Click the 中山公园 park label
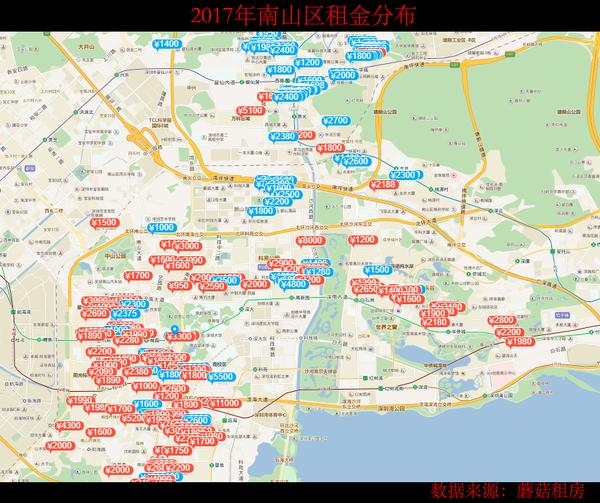 point(116,256)
